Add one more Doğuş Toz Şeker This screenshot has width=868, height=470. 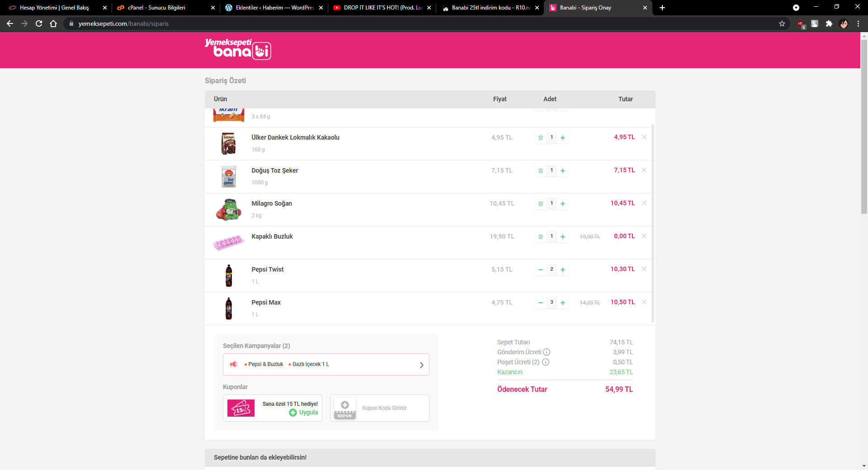(563, 171)
